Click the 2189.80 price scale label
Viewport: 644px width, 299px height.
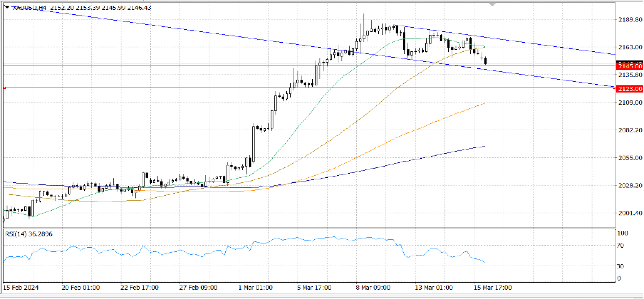click(x=630, y=20)
